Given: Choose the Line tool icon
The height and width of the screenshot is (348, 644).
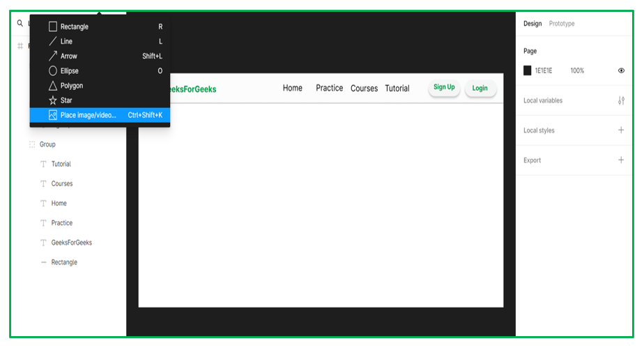Looking at the screenshot, I should pos(52,42).
